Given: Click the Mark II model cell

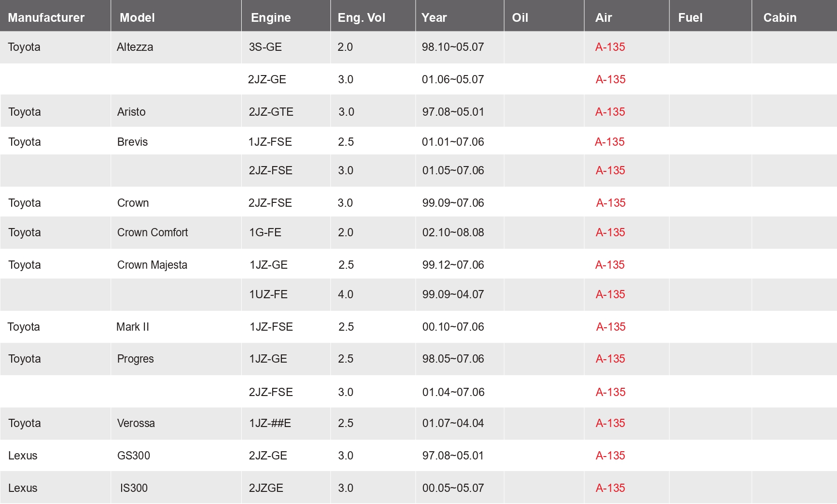Looking at the screenshot, I should [133, 327].
